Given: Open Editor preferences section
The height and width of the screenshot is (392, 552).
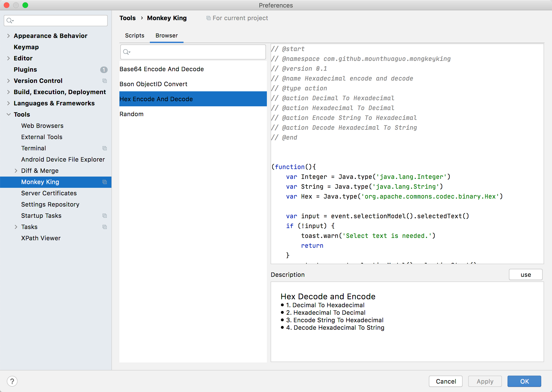Looking at the screenshot, I should click(22, 58).
